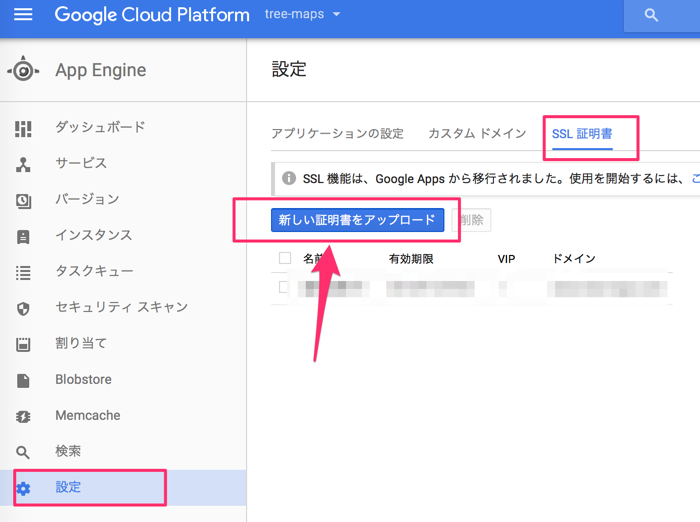Click the 有効期限 column header

(411, 259)
